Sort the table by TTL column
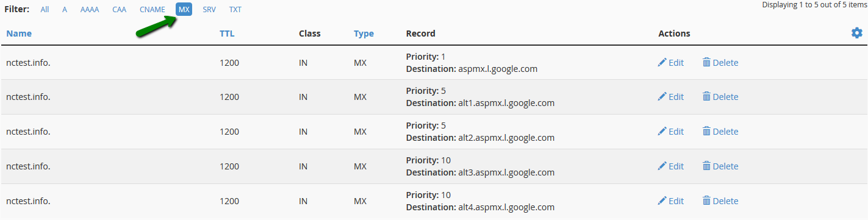This screenshot has width=868, height=220. [227, 34]
